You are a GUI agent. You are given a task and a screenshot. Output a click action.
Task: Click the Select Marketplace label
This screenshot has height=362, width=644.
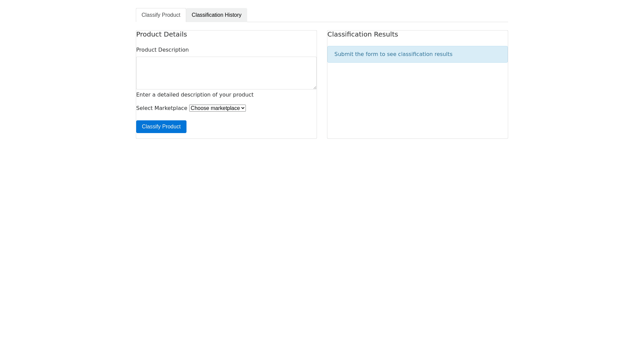161,108
